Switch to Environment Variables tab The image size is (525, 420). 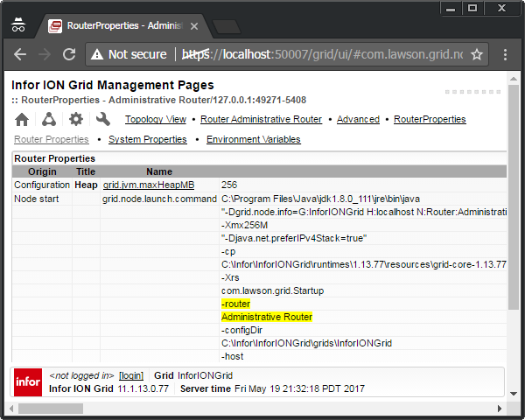point(253,139)
